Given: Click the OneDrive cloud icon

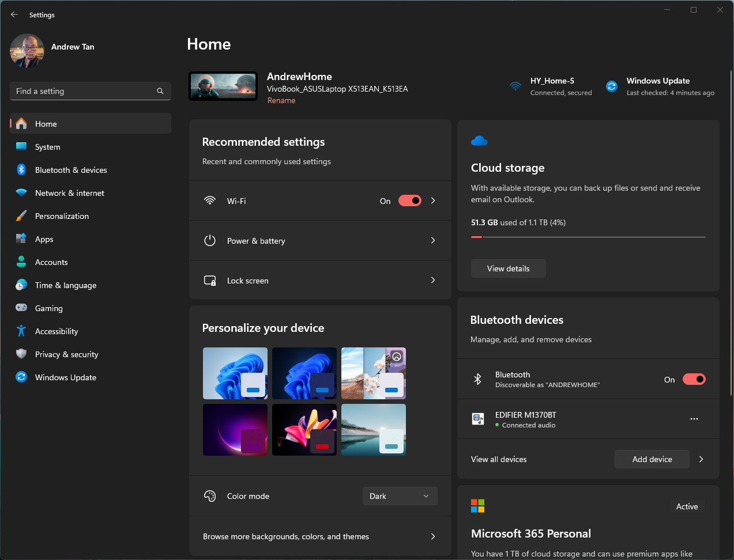Looking at the screenshot, I should (x=479, y=141).
